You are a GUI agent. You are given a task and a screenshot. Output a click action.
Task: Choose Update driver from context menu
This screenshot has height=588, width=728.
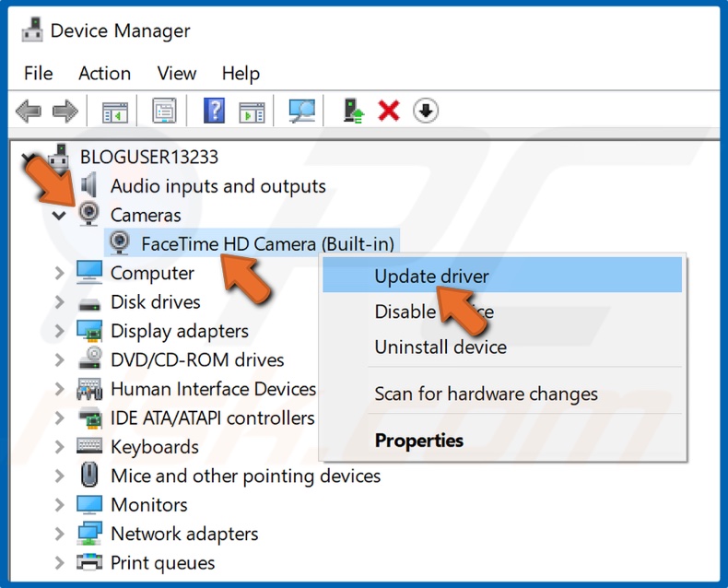502,276
